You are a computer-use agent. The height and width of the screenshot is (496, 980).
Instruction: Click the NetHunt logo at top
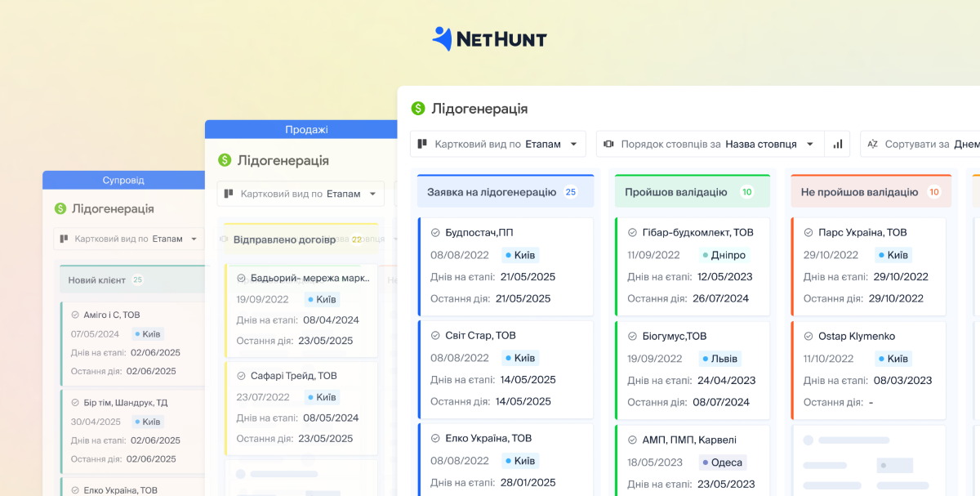pos(489,38)
